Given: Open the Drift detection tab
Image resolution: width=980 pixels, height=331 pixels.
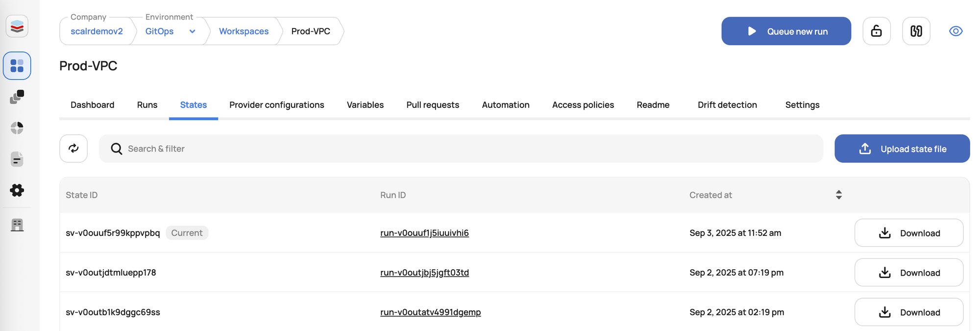Looking at the screenshot, I should (x=727, y=105).
